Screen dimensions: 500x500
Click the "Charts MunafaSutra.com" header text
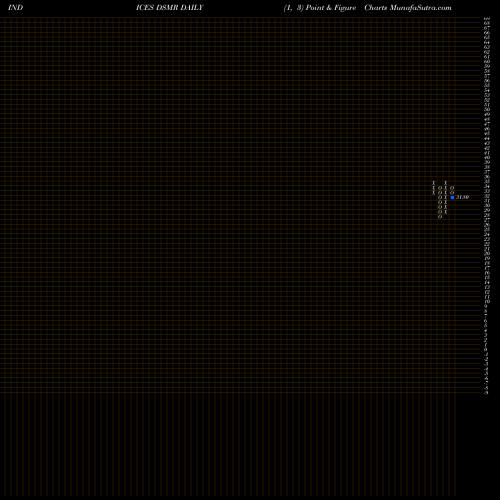408,8
